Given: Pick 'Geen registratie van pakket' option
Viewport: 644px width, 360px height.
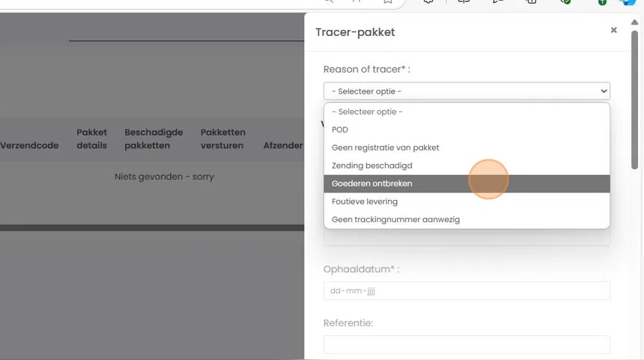Looking at the screenshot, I should [385, 147].
